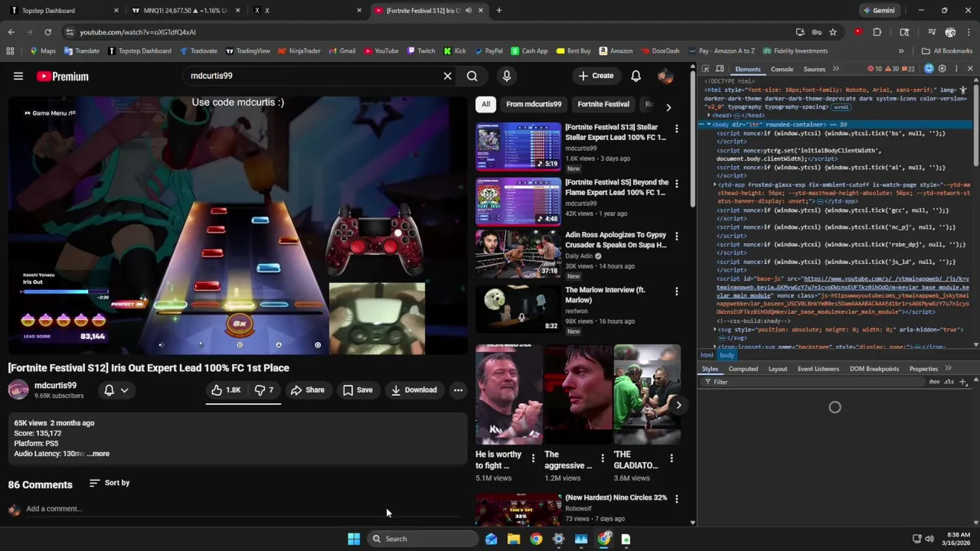Open the YouTube guide hamburger menu
Screen dimensions: 980x551
(18, 76)
